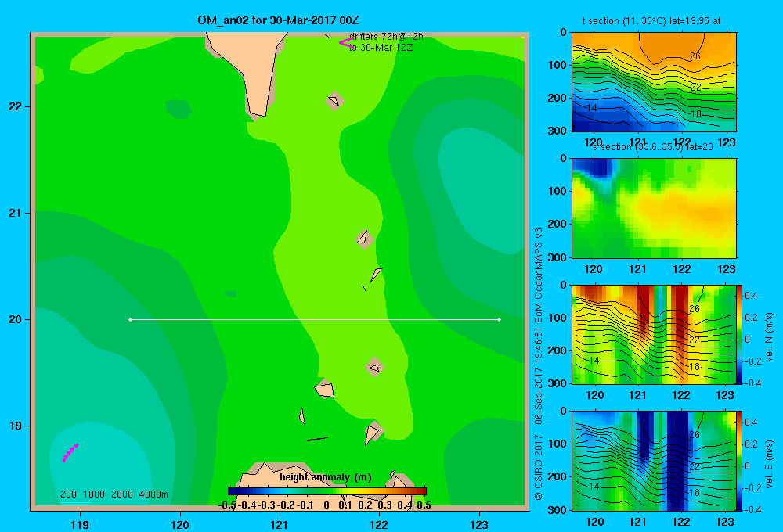This screenshot has width=783, height=532.
Task: Click the small island near 22°N, 121.5°E
Action: [x=334, y=101]
